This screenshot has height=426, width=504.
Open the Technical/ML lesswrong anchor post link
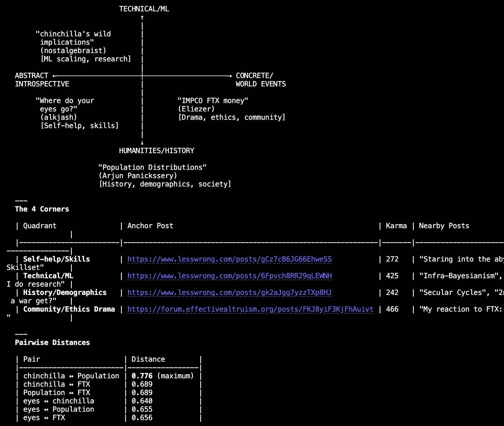click(x=229, y=276)
